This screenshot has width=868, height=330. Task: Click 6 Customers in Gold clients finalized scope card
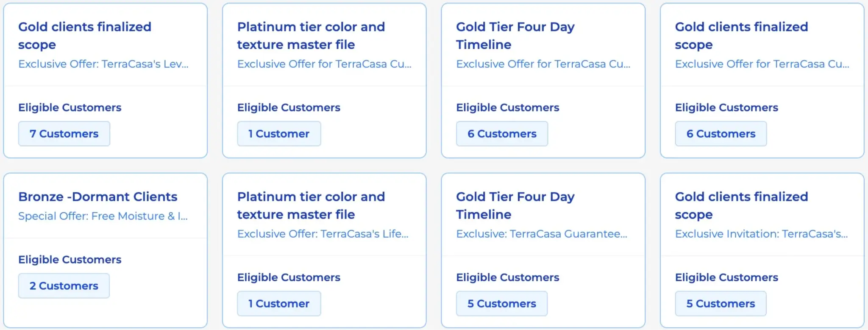pyautogui.click(x=721, y=134)
